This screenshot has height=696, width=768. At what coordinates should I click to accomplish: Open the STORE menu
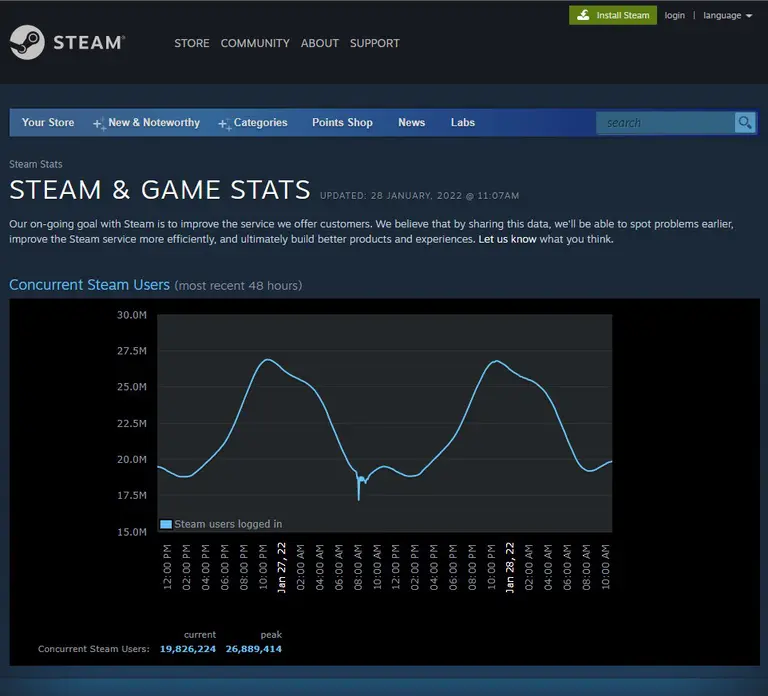tap(192, 43)
